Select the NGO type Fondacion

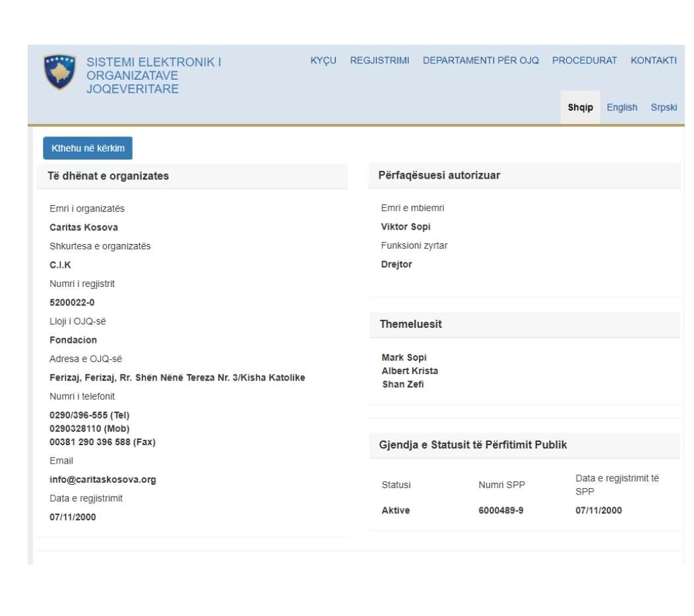point(73,340)
